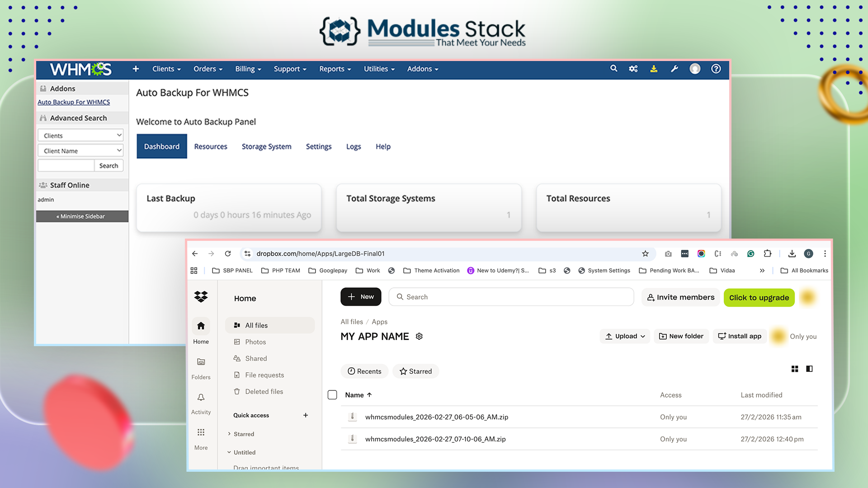Open gear settings beside MY APP NAME
This screenshot has height=488, width=868.
pos(419,337)
